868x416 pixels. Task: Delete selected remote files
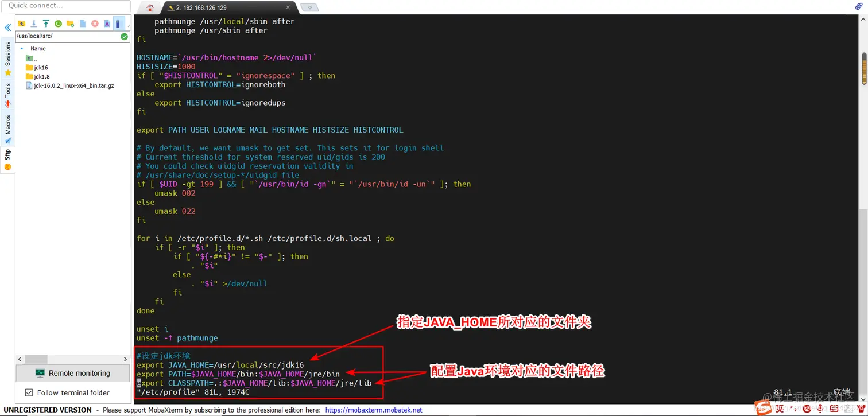click(95, 24)
